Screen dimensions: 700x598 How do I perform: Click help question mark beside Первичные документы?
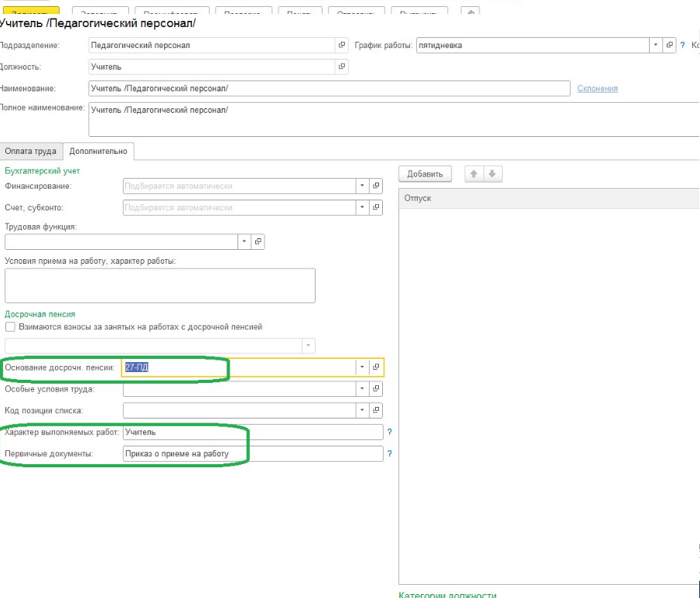tap(390, 454)
